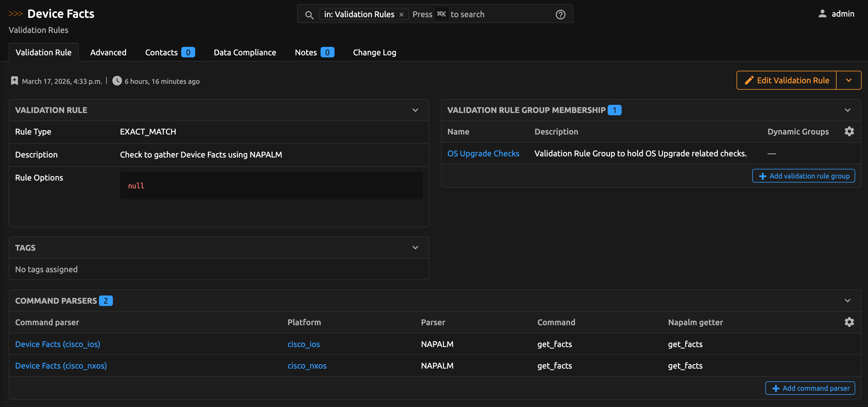Click the search magnifier icon
Viewport: 868px width, 407px height.
[309, 15]
